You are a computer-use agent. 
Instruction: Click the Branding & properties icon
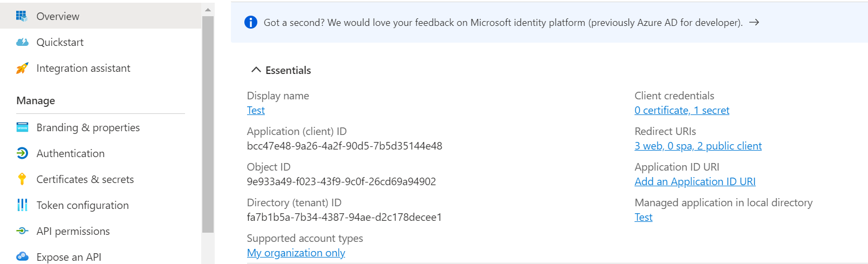(x=22, y=127)
